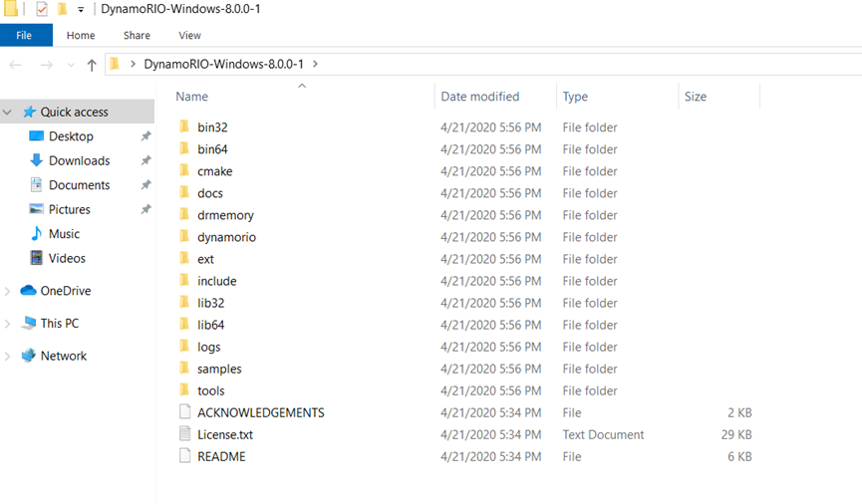Open Documents in the navigation pane
Screen dimensions: 862x504
coord(79,185)
